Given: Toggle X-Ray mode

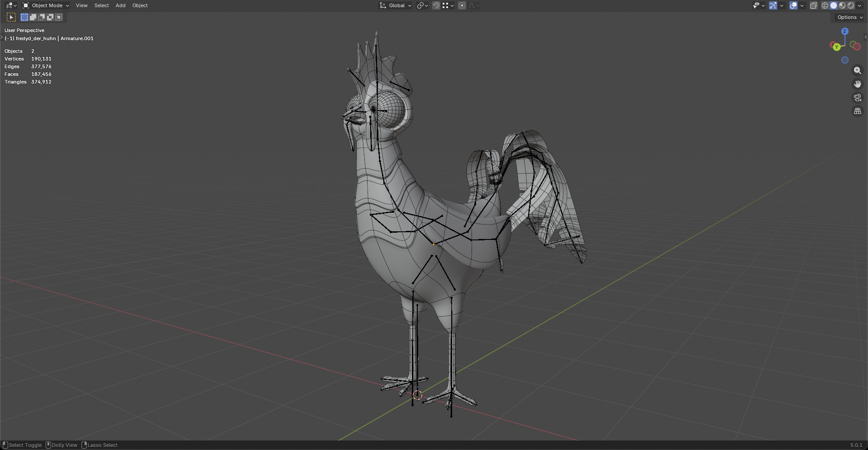Looking at the screenshot, I should (x=814, y=5).
